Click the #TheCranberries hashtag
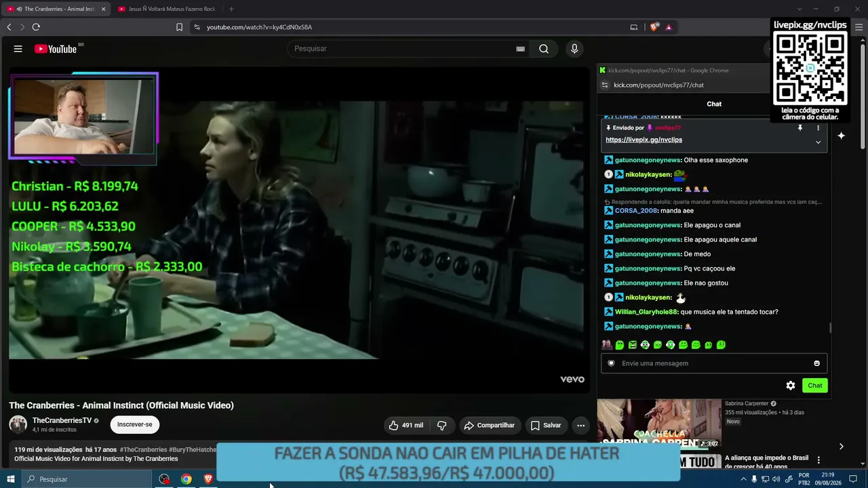This screenshot has width=868, height=488. coord(143,449)
